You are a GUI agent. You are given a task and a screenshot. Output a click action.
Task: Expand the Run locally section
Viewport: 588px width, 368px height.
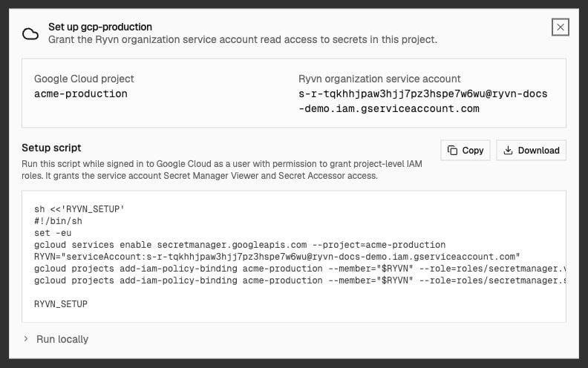[56, 339]
